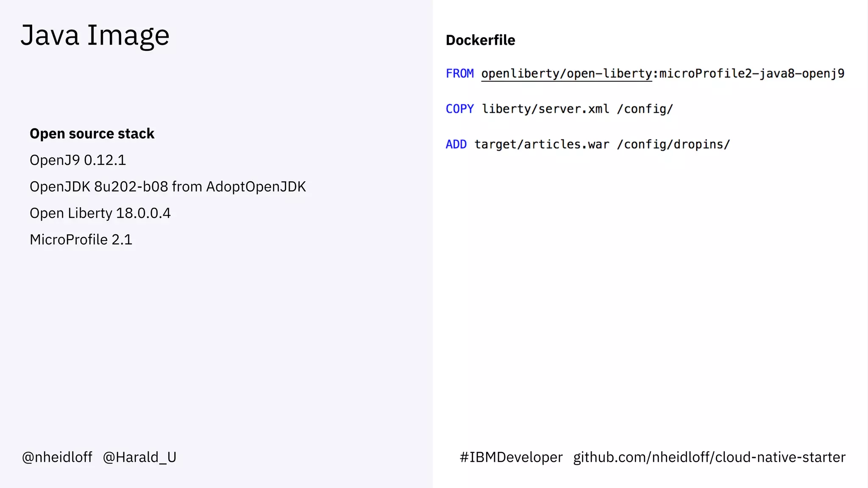Select the 'Dockerfile' heading

click(x=480, y=40)
